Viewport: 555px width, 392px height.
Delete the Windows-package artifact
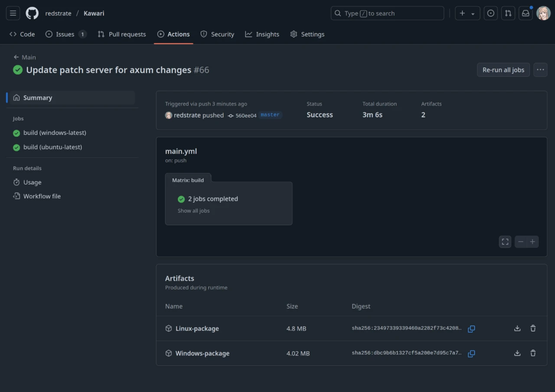[x=533, y=353]
